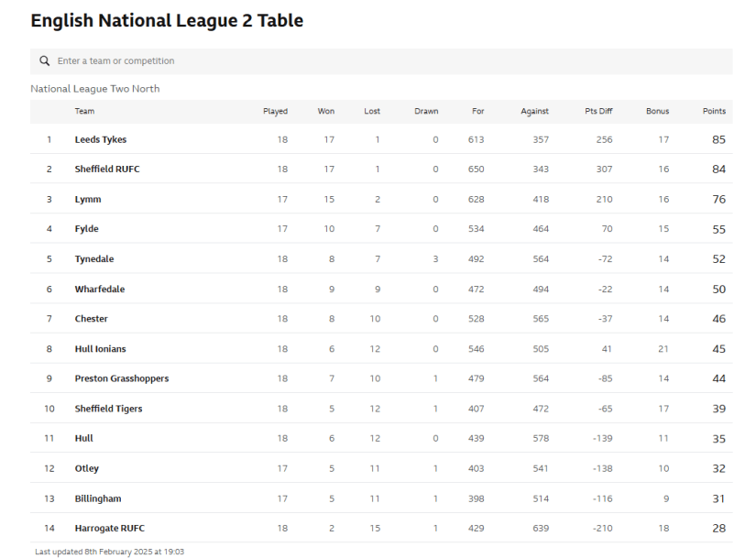Open Hull Ionians team page
756x558 pixels.
101,349
